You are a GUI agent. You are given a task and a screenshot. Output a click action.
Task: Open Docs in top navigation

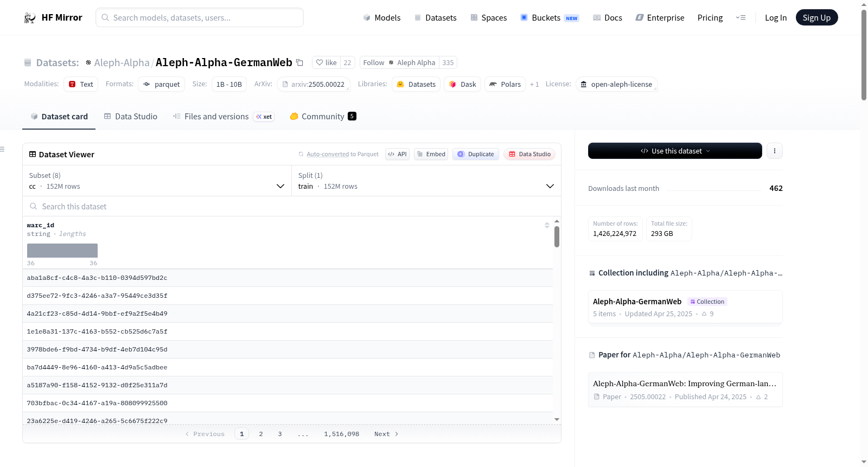[x=608, y=17]
